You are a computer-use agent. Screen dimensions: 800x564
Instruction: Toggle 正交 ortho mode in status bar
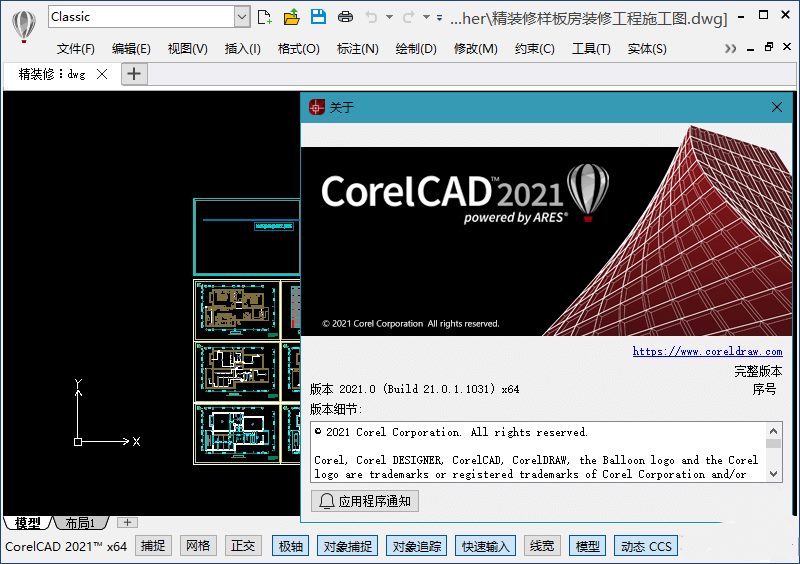tap(243, 546)
